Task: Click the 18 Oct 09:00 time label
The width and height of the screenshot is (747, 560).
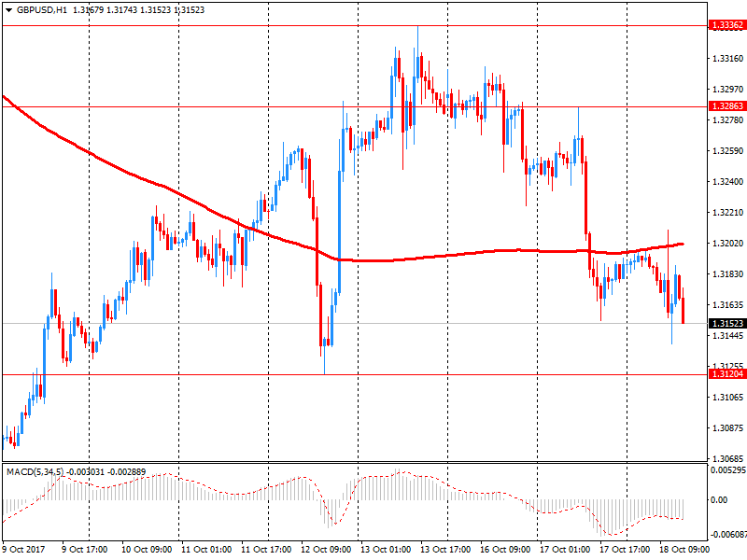Action: click(684, 550)
